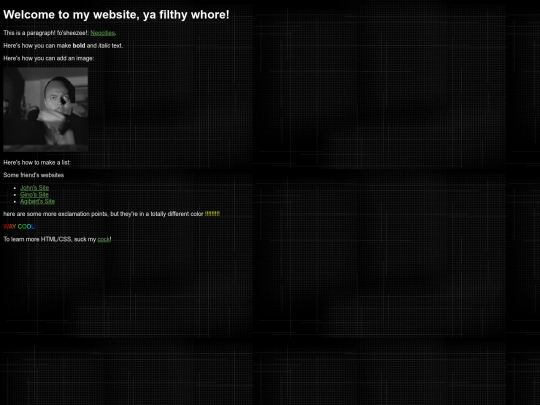
Task: Click the "Welcome to my website" heading
Action: (116, 15)
